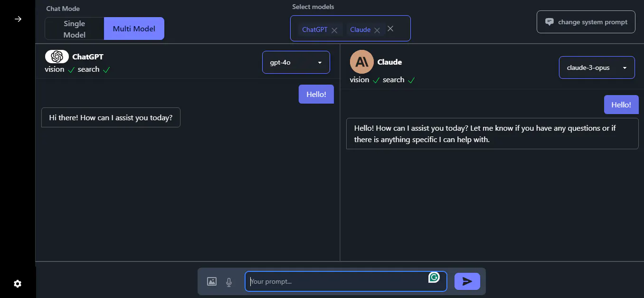This screenshot has height=298, width=644.
Task: Select Multi Model chat mode
Action: [134, 29]
